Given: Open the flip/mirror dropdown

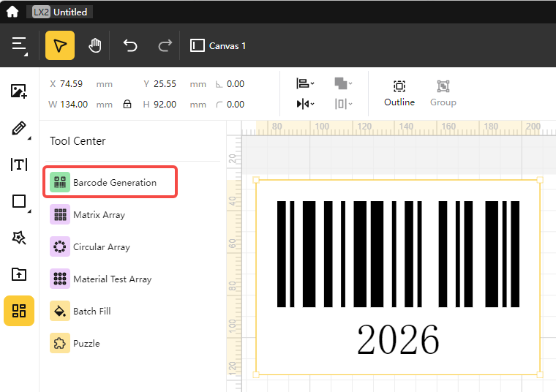Looking at the screenshot, I should coord(305,104).
